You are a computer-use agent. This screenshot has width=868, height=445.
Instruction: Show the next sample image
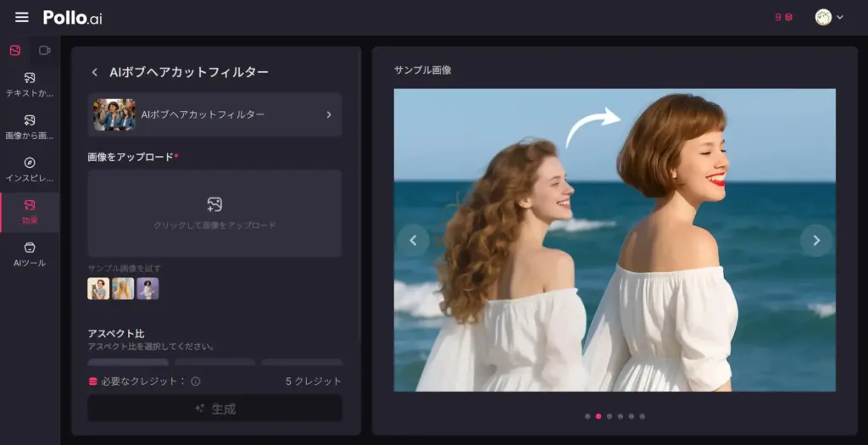816,240
